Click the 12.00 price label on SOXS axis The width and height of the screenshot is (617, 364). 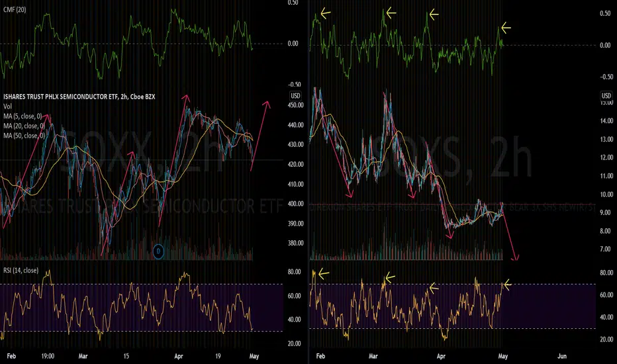[606, 158]
